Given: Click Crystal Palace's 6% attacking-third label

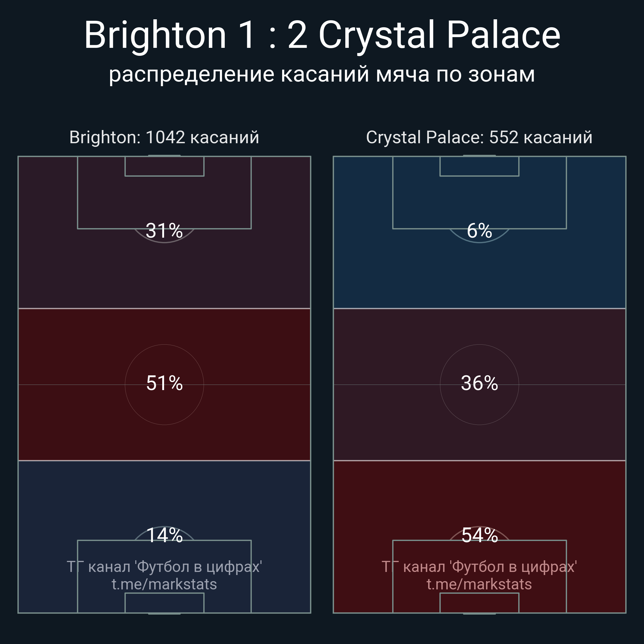Looking at the screenshot, I should (x=479, y=231).
